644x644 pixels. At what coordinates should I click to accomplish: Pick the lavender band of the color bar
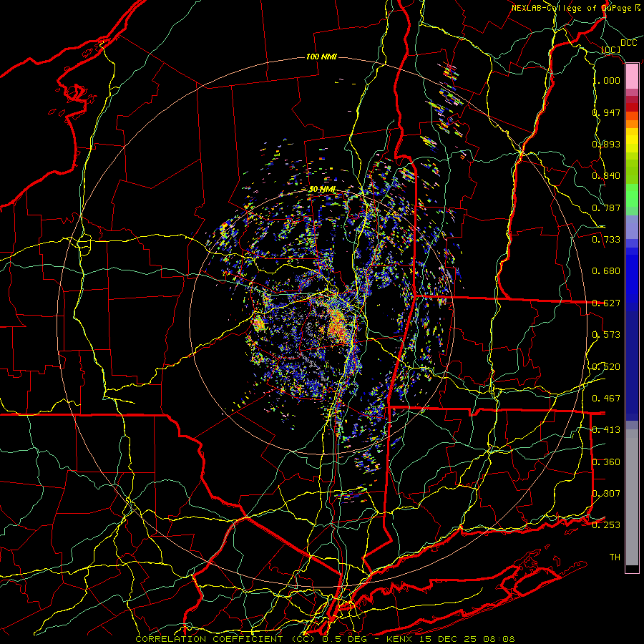click(632, 227)
